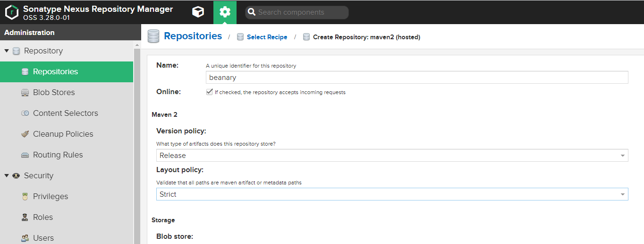Open Blob Stores in the sidebar
Screen dimensions: 644x244
67,93
